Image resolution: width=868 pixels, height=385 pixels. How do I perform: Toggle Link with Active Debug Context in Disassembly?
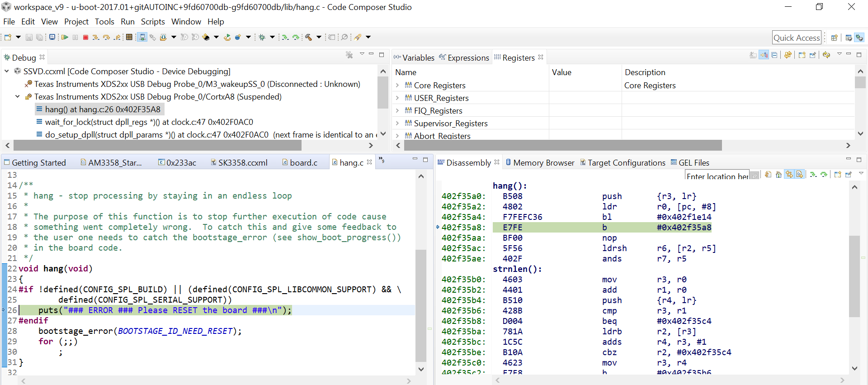click(789, 174)
